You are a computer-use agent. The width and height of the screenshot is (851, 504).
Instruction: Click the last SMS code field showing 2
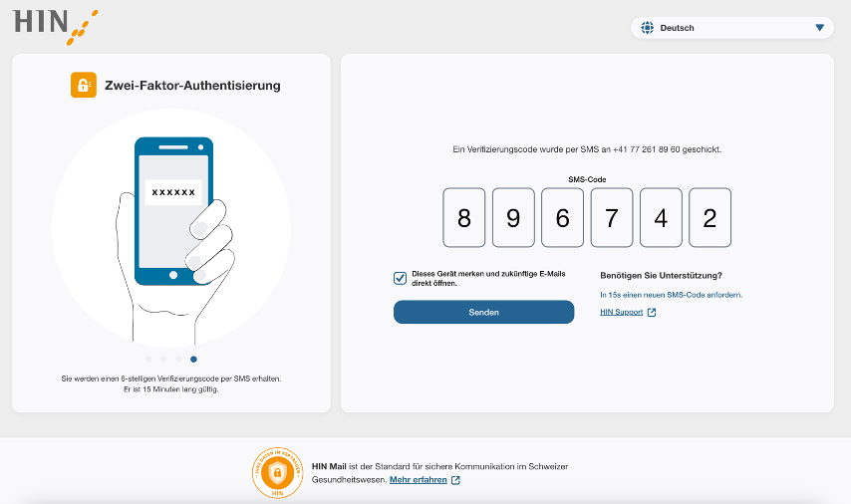709,218
